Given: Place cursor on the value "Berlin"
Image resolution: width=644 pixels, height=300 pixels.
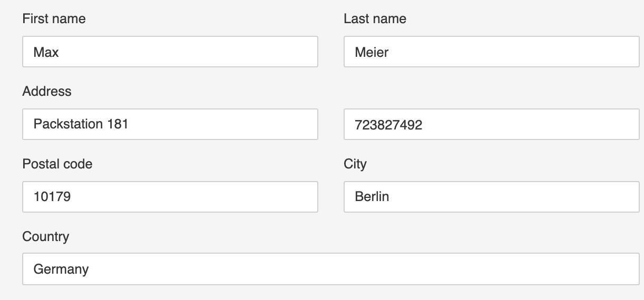Looking at the screenshot, I should pyautogui.click(x=372, y=197).
